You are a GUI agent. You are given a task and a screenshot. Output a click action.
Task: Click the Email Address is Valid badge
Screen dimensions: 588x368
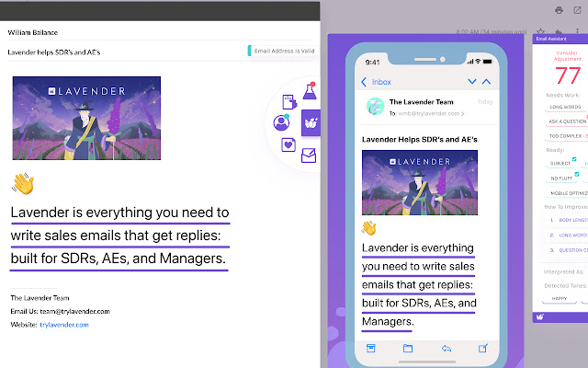[x=282, y=52]
